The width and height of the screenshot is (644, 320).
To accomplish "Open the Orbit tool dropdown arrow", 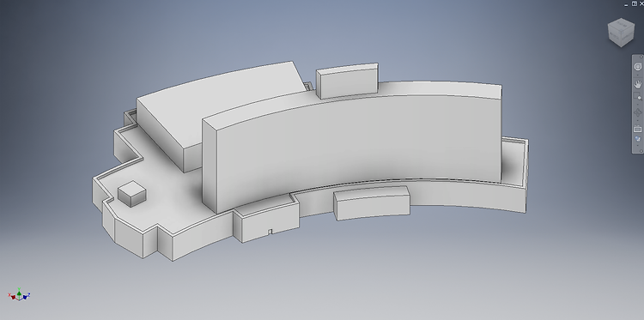I will [637, 120].
